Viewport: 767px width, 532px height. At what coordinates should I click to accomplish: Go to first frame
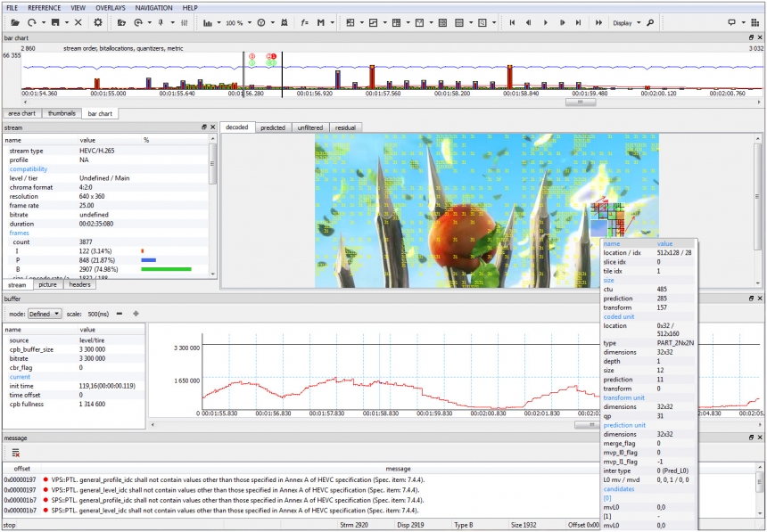coord(512,22)
